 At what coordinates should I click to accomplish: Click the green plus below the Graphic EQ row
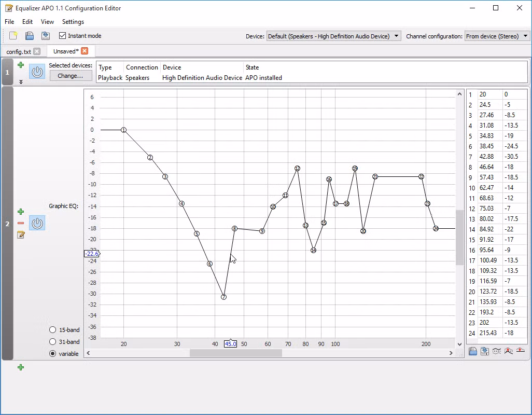(21, 367)
